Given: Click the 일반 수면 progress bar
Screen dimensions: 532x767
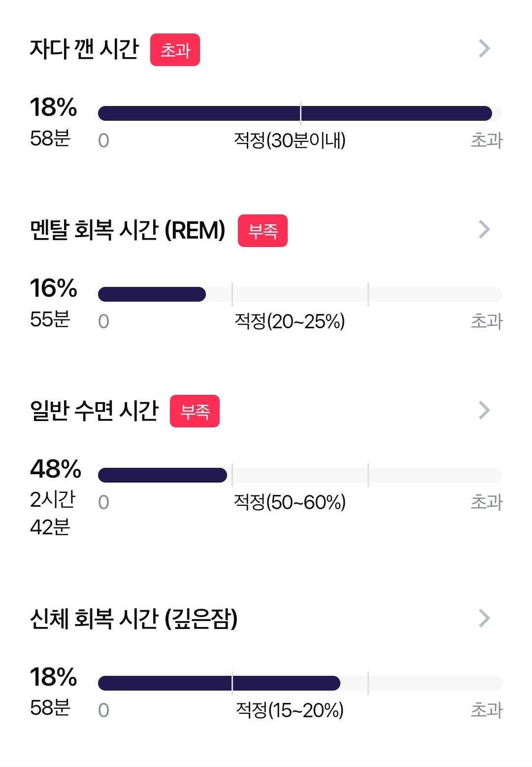Looking at the screenshot, I should point(300,475).
